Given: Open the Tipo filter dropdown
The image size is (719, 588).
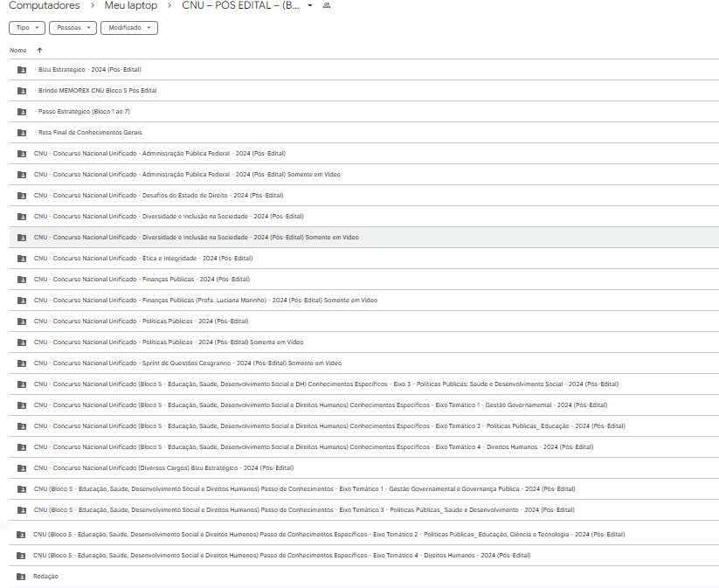Looking at the screenshot, I should 27,28.
